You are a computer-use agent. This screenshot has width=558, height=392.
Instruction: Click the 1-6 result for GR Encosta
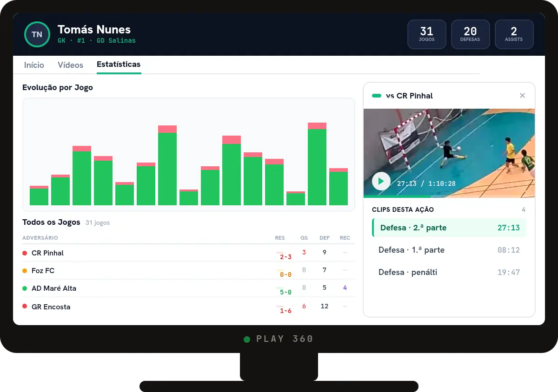(x=286, y=311)
